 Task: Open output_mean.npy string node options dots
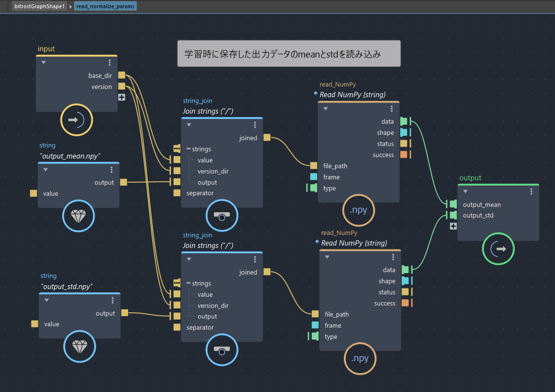112,170
